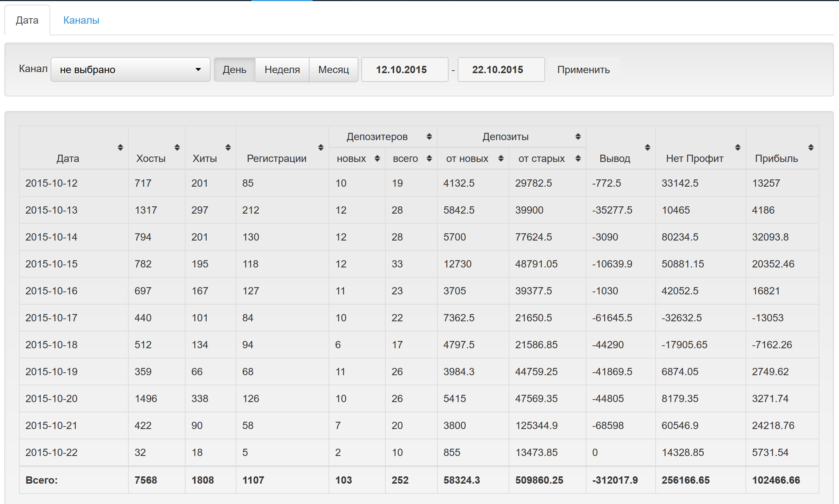This screenshot has height=504, width=839.
Task: Open the Каналы tab
Action: pos(81,20)
